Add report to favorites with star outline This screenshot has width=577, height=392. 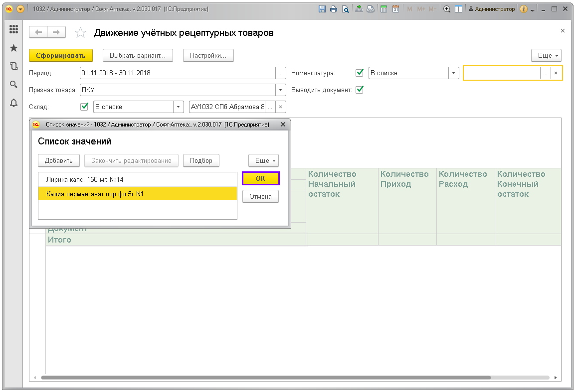point(80,33)
